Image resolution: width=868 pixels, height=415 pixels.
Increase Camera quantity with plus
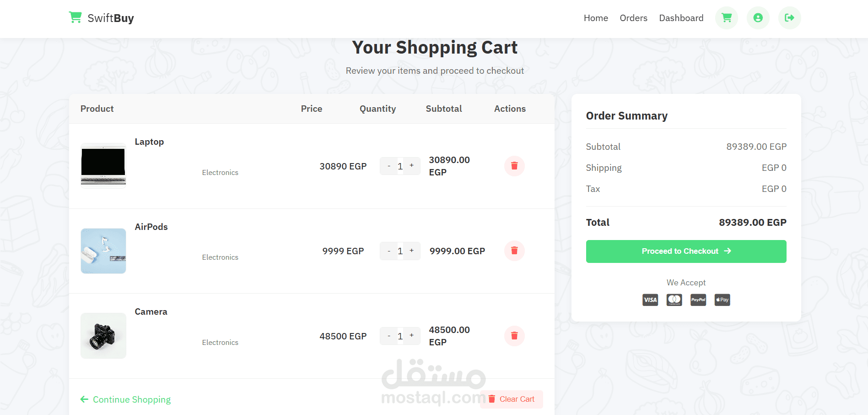(412, 336)
